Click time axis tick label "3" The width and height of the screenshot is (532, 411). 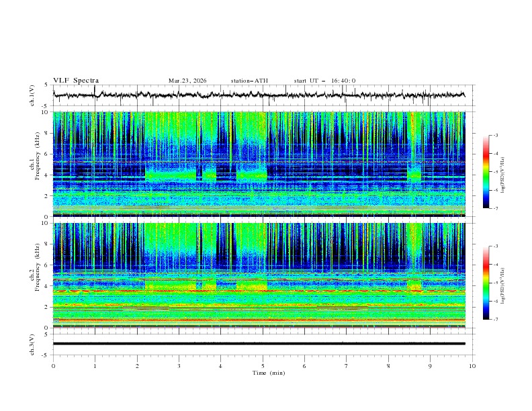(x=179, y=366)
